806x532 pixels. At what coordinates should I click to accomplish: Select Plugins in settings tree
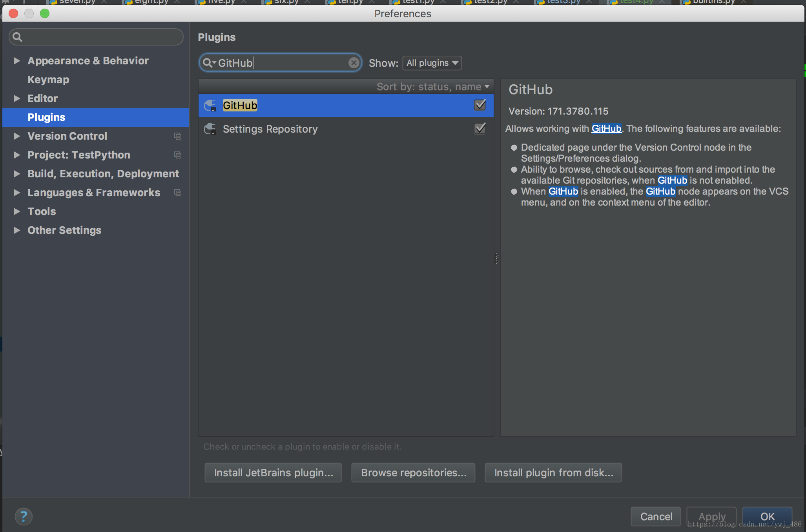click(x=96, y=117)
